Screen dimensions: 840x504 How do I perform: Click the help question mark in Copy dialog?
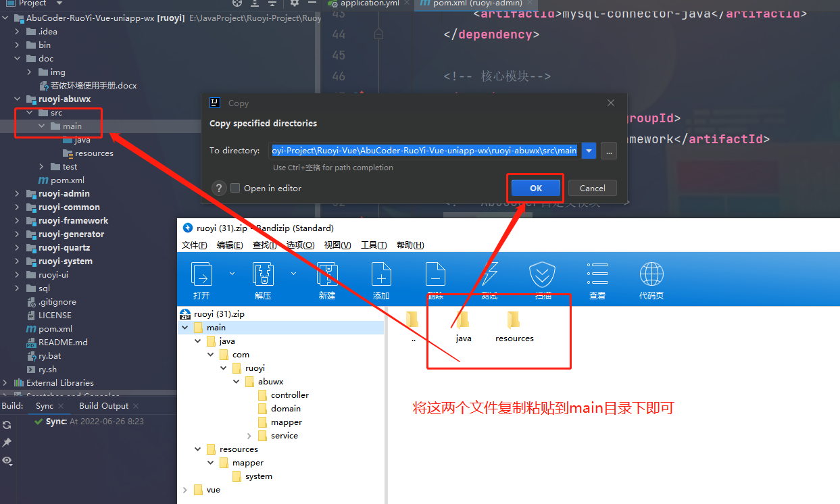click(x=219, y=188)
